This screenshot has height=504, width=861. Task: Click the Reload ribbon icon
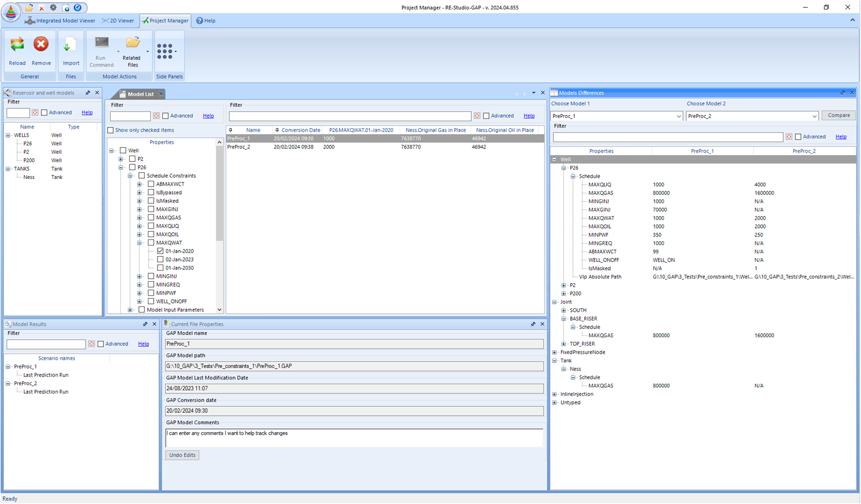pos(17,44)
